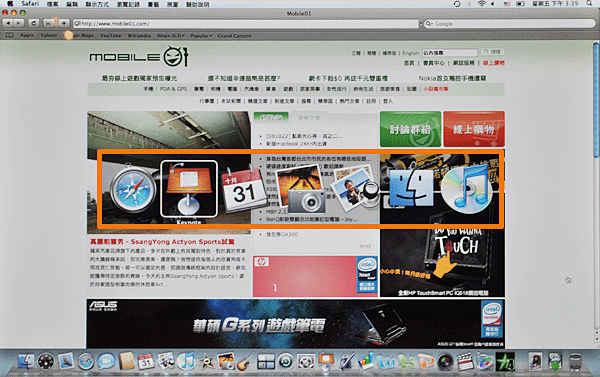Click the menu bar clock
Screen dimensions: 600x377
coord(555,3)
